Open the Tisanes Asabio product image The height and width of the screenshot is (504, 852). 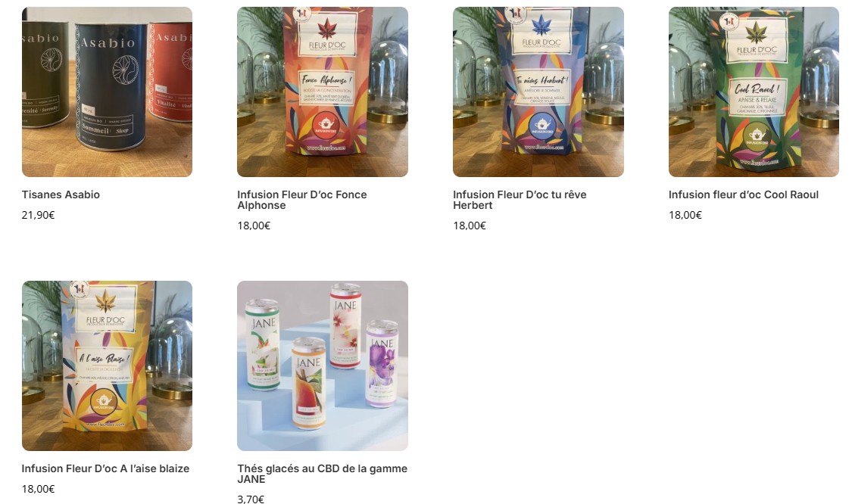pos(107,92)
